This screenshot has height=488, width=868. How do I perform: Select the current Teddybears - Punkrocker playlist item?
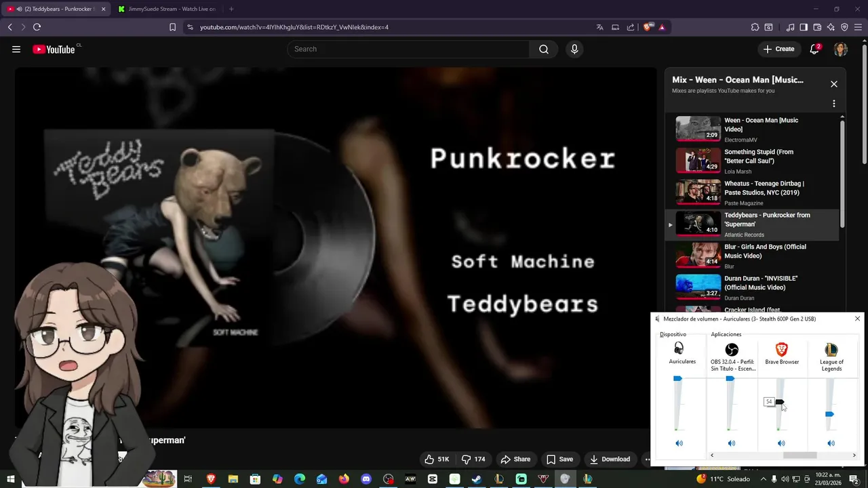[x=752, y=224]
